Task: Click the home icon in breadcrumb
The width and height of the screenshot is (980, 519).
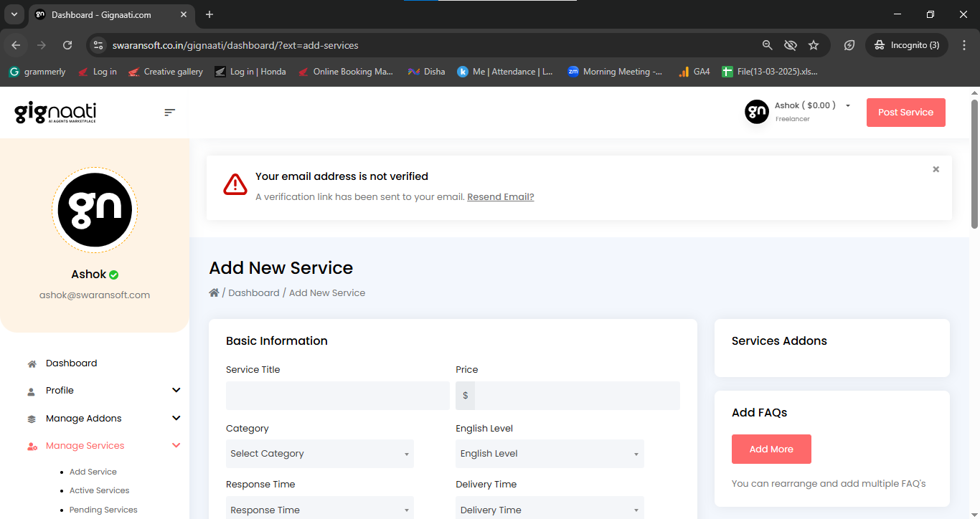Action: (x=214, y=292)
